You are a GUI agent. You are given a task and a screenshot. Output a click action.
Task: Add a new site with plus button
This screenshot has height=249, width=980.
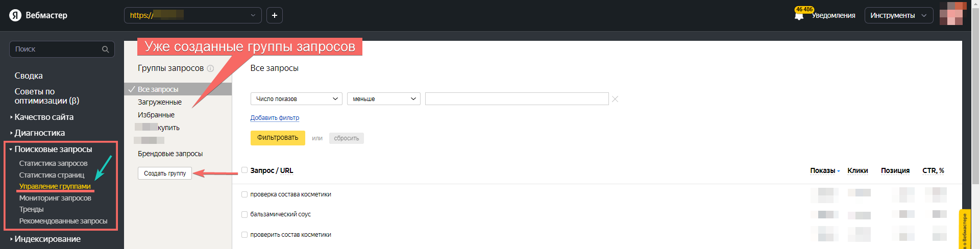(x=275, y=15)
